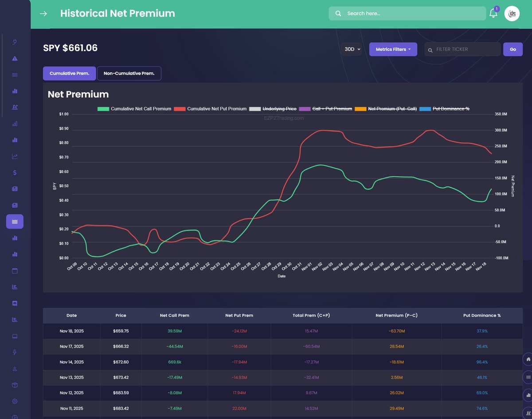
Task: Click the 3D cube sidebar icon
Action: [x=15, y=385]
